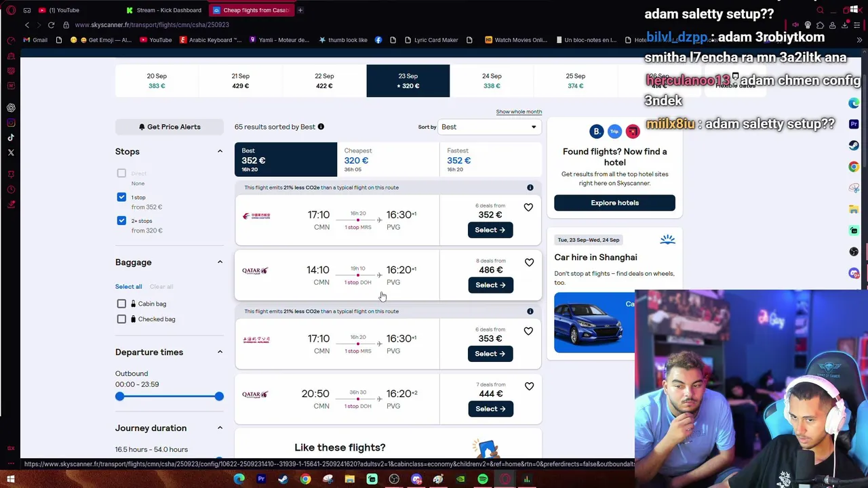Pick 24 Sep date at 338 €
The width and height of the screenshot is (868, 488).
[x=492, y=81]
